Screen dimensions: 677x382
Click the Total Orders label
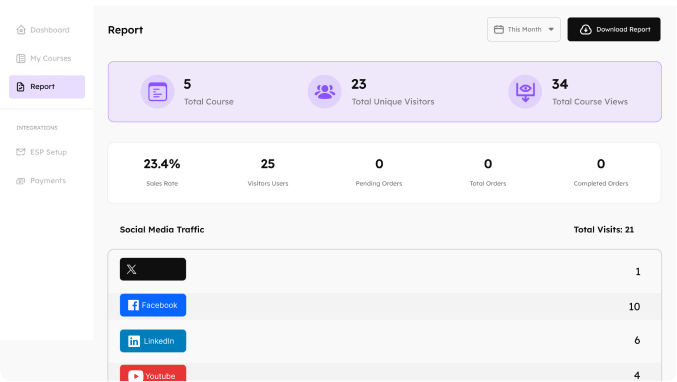tap(488, 183)
